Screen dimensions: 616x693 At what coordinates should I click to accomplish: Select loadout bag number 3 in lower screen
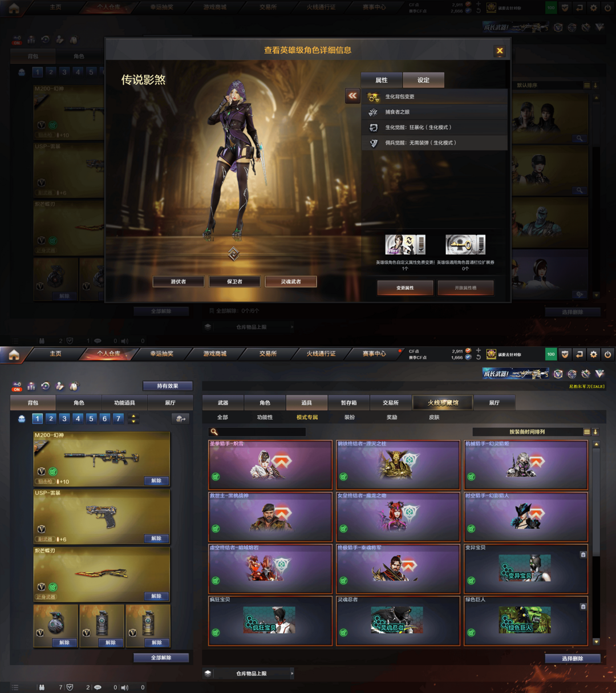[64, 419]
